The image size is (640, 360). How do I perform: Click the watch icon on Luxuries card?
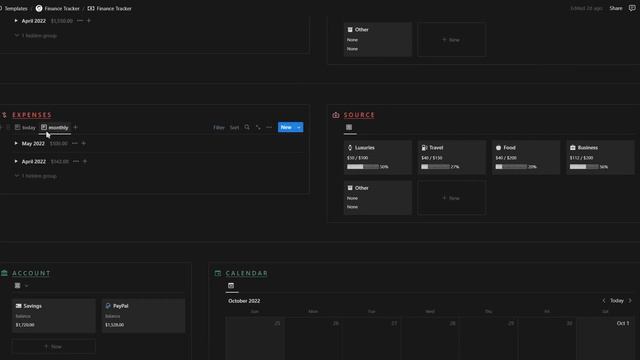[350, 148]
